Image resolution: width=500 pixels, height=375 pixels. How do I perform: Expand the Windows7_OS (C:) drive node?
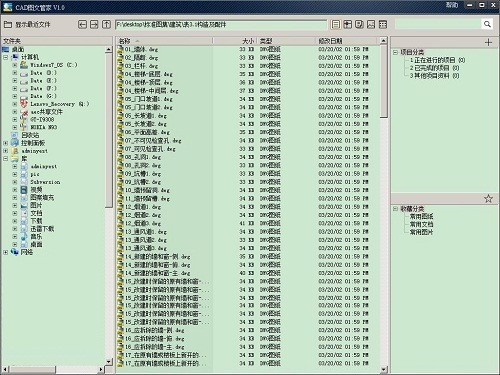click(15, 65)
